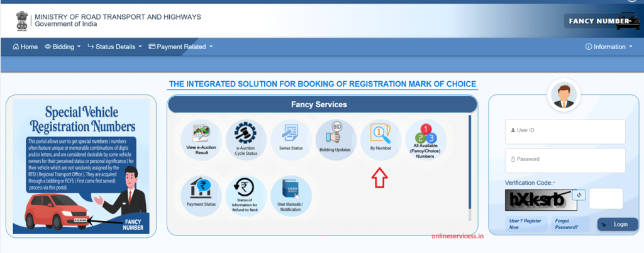644x253 pixels.
Task: Open View e-Auction Result service
Action: pyautogui.click(x=201, y=140)
